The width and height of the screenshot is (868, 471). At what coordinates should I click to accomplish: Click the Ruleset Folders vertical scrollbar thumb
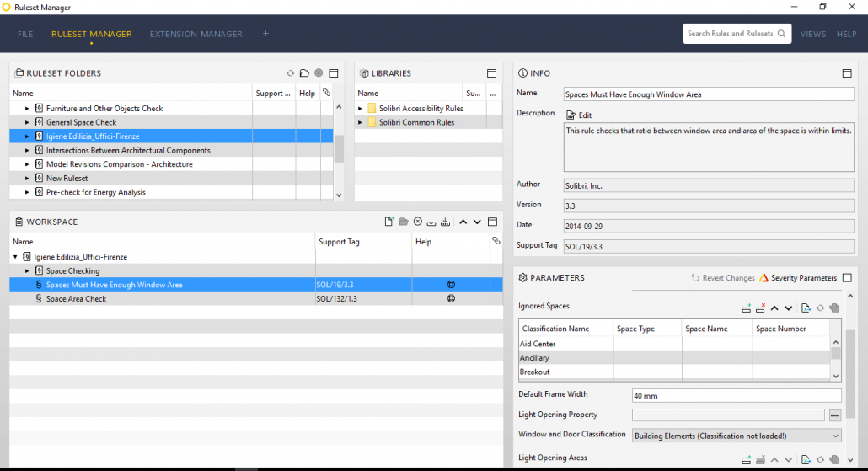[339, 149]
